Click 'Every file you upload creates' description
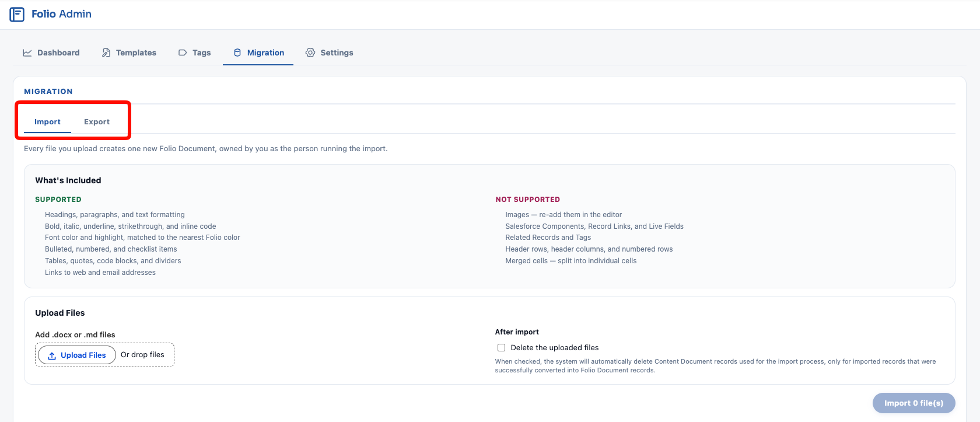This screenshot has width=980, height=422. (x=206, y=149)
